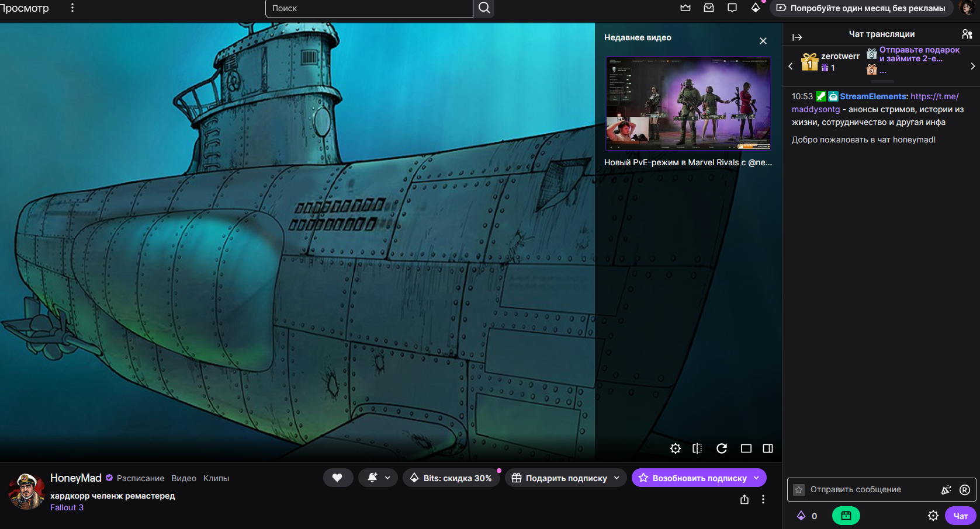980x529 pixels.
Task: Click the Bits diamond icon in top bar
Action: [756, 8]
